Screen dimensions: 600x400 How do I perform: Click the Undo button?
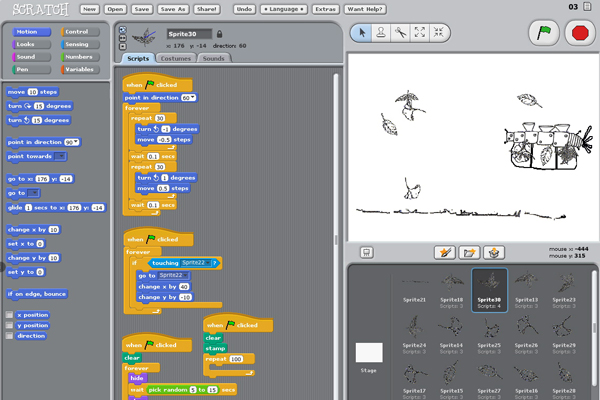coord(244,9)
